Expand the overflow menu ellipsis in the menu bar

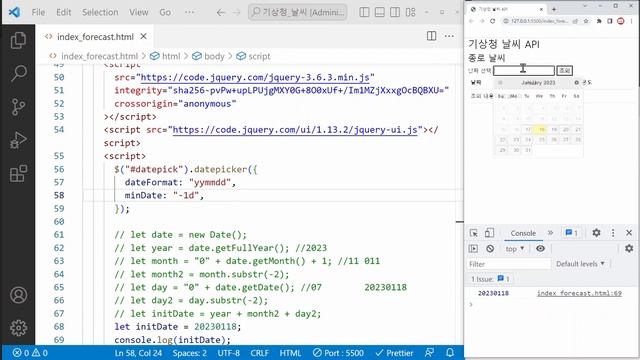(189, 12)
